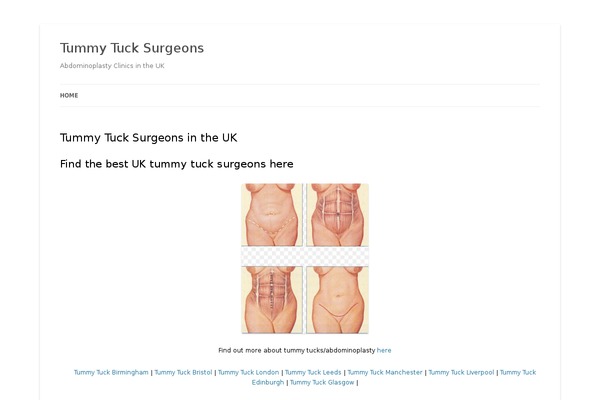Click the bottom-left sutured muscle illustration
This screenshot has height=400, width=600.
272,300
